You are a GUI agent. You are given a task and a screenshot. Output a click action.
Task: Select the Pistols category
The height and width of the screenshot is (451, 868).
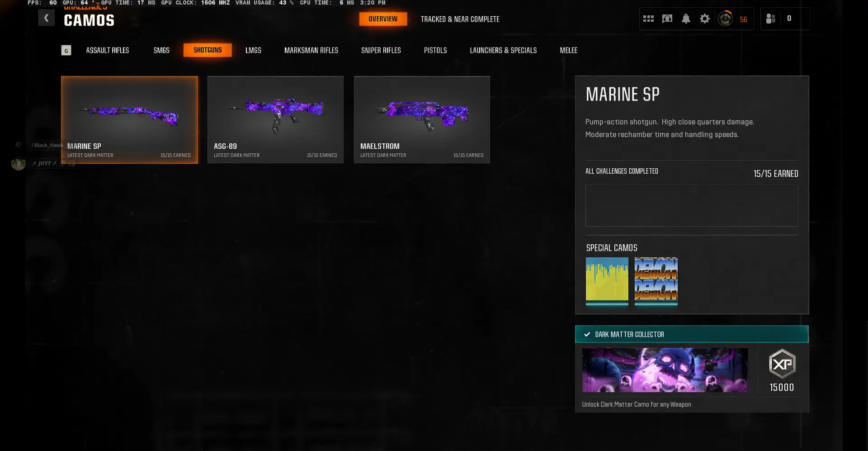[x=435, y=50]
